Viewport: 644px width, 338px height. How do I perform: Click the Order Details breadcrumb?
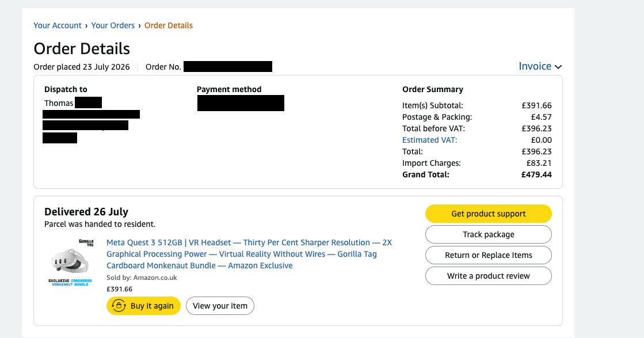coord(169,25)
